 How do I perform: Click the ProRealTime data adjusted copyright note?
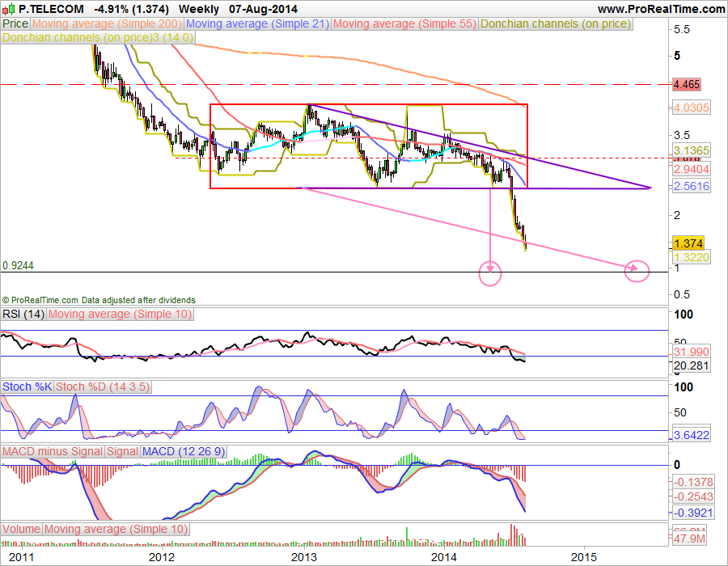point(99,300)
